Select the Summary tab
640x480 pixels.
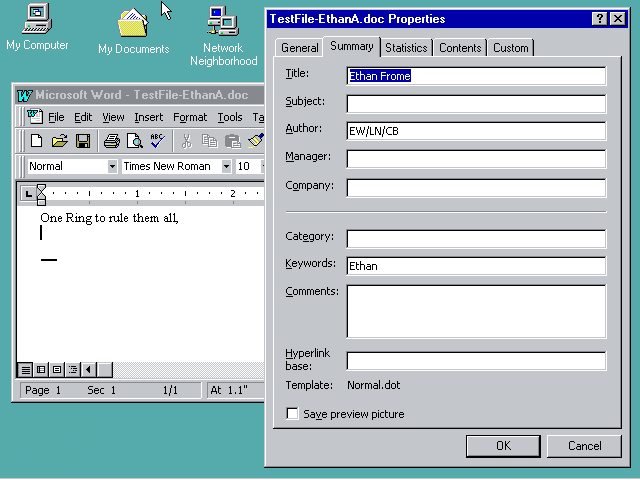(x=351, y=47)
